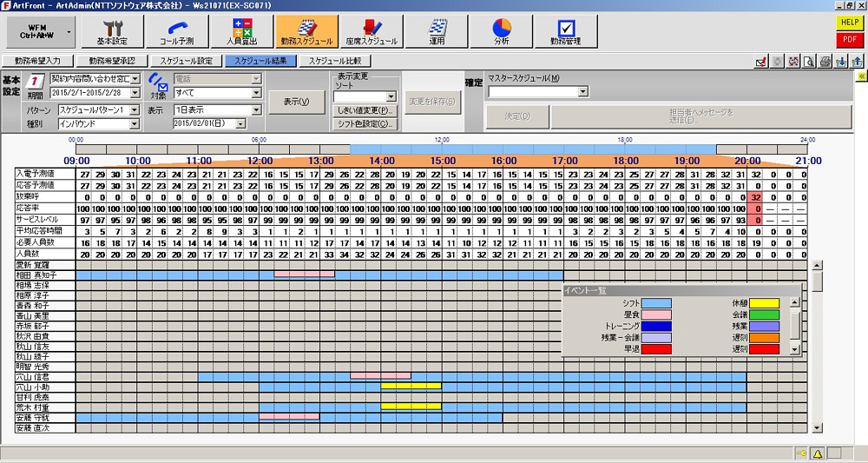Open the 座席スケジュール seat schedule module

click(x=371, y=31)
